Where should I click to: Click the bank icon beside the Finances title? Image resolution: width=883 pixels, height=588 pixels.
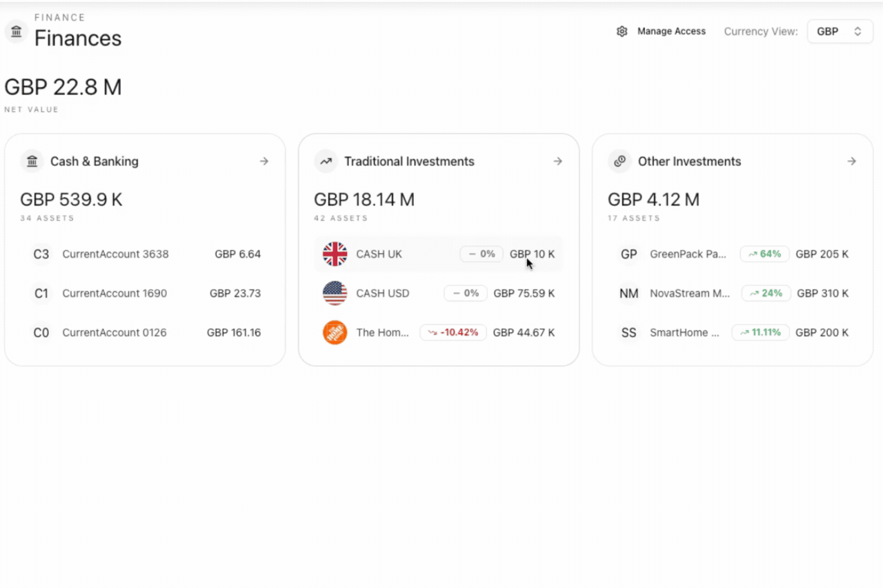[17, 32]
